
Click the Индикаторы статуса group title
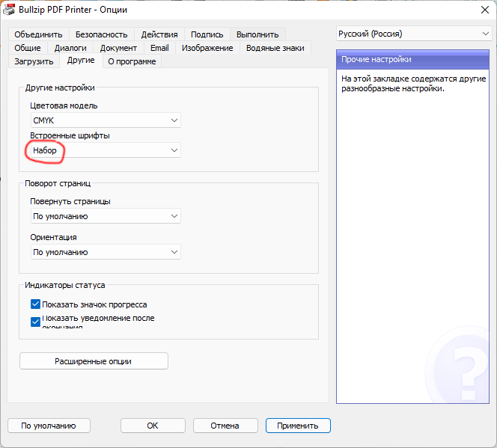click(64, 285)
